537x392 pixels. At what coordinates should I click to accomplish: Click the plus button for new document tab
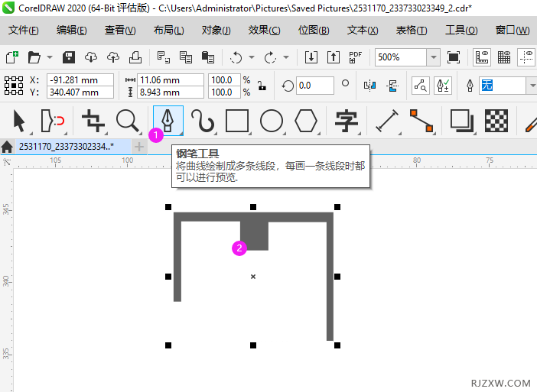pos(138,147)
